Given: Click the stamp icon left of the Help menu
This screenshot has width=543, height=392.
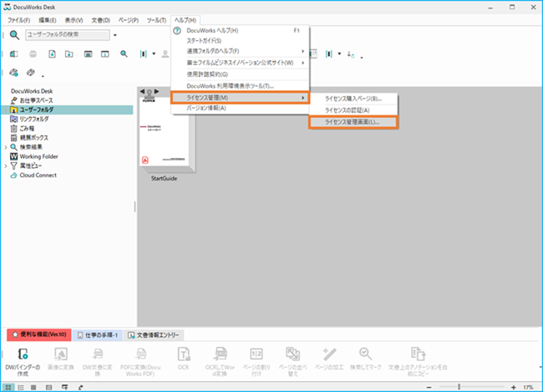Looking at the screenshot, I should (x=165, y=53).
